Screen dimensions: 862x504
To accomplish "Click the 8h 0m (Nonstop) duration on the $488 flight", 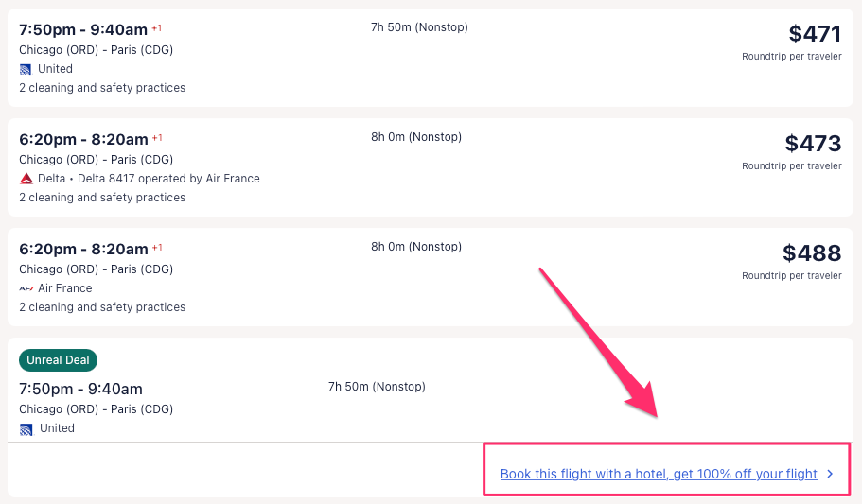I will point(416,247).
